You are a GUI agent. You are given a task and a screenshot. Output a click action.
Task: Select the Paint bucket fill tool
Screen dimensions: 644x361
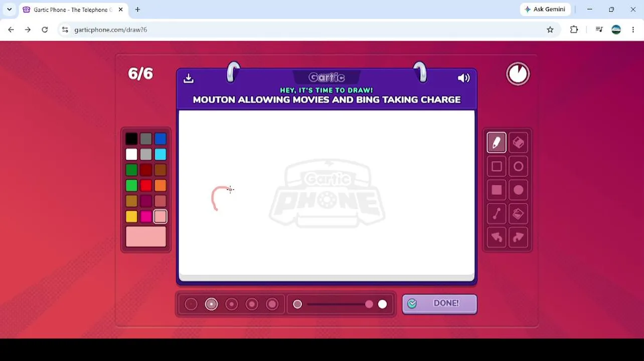pos(518,214)
